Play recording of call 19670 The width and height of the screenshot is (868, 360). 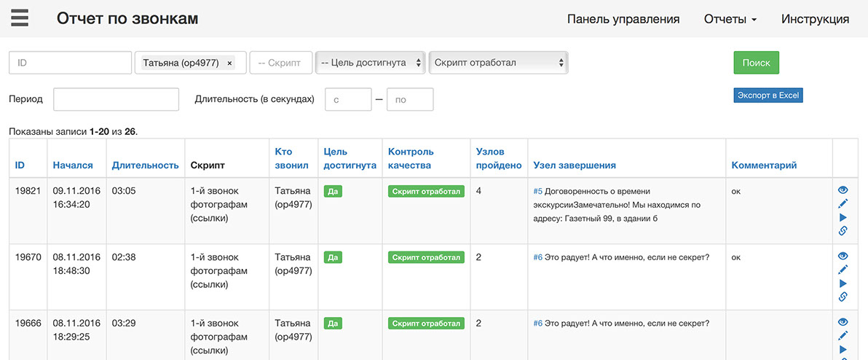tap(843, 283)
